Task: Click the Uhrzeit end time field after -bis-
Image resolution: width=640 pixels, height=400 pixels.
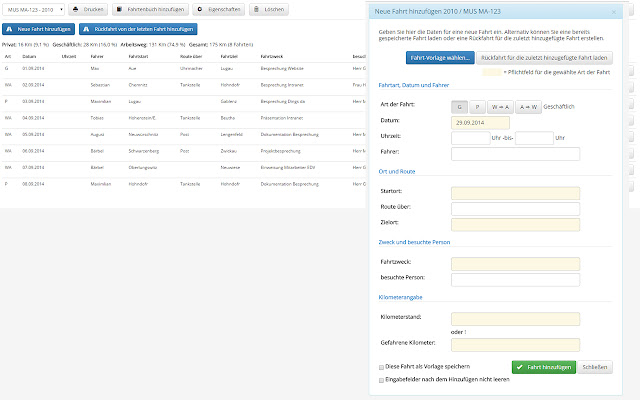Action: click(534, 138)
